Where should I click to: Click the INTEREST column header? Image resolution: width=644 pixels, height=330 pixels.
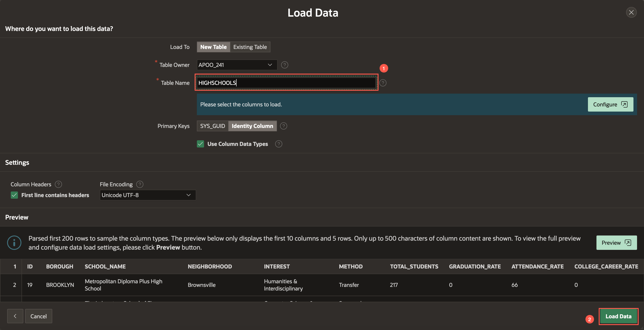(x=277, y=266)
